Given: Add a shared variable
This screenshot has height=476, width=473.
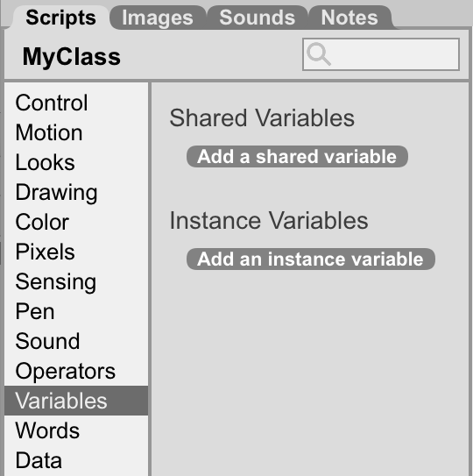Looking at the screenshot, I should click(x=297, y=157).
